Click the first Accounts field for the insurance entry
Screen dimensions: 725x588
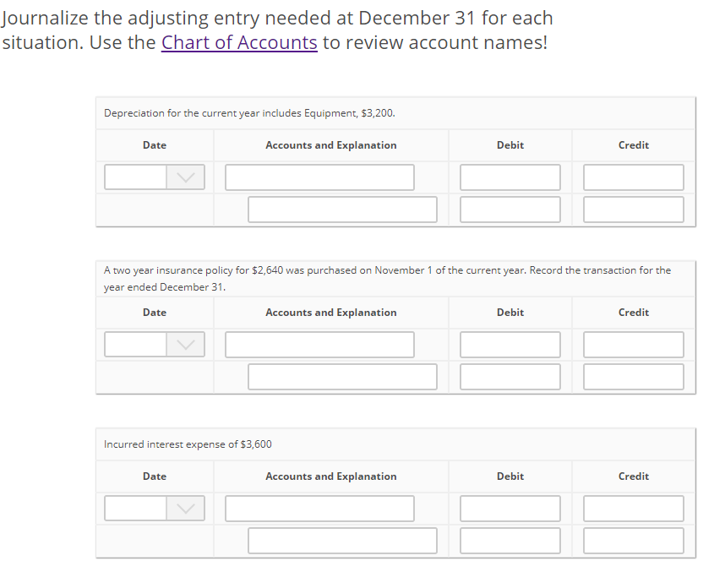click(x=319, y=344)
